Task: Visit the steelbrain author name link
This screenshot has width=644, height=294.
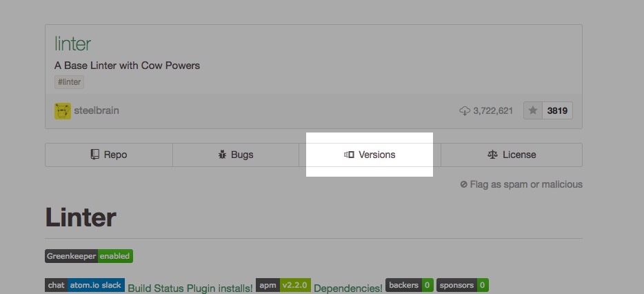Action: pyautogui.click(x=97, y=110)
